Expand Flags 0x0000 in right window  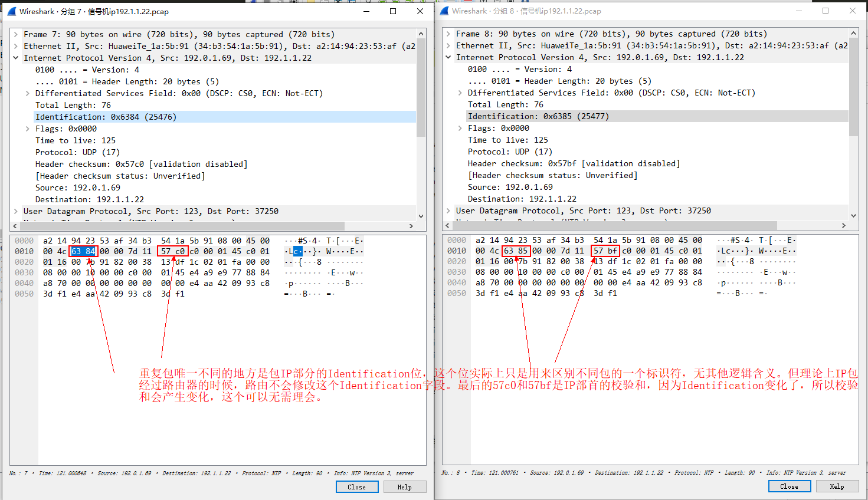tap(460, 128)
